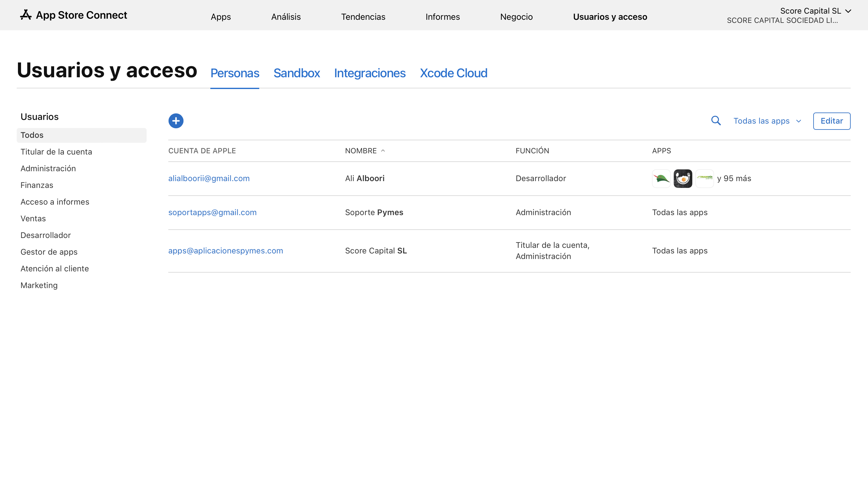This screenshot has height=484, width=868.
Task: Sort by NOMBRE column arrow
Action: coord(383,151)
